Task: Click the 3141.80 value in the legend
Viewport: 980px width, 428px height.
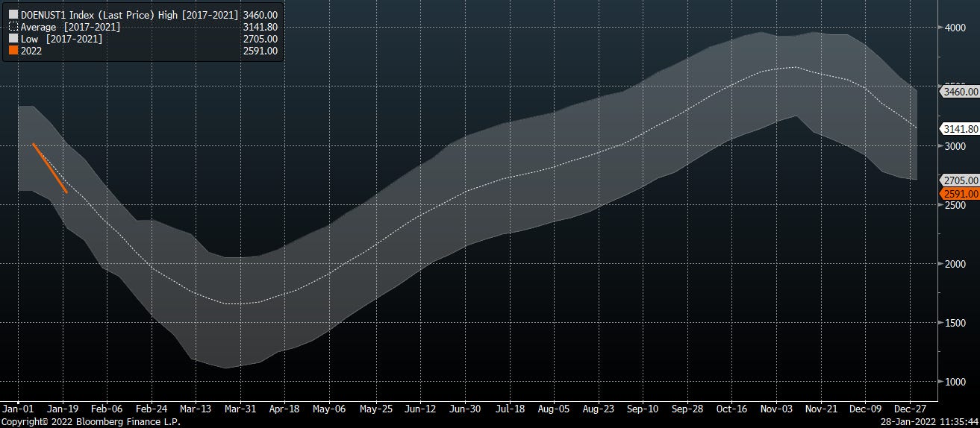Action: click(x=260, y=27)
